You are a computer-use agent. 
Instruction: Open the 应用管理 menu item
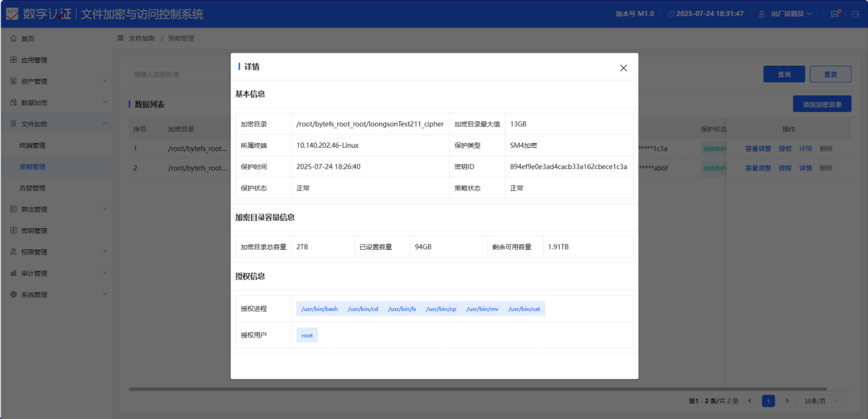(x=56, y=60)
